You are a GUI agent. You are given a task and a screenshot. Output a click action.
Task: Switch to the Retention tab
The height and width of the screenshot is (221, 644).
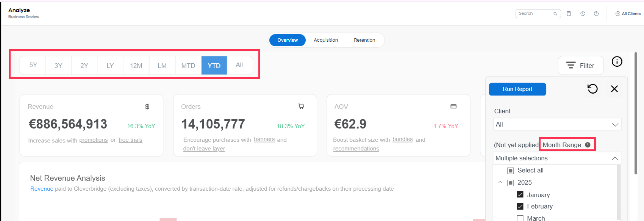364,40
